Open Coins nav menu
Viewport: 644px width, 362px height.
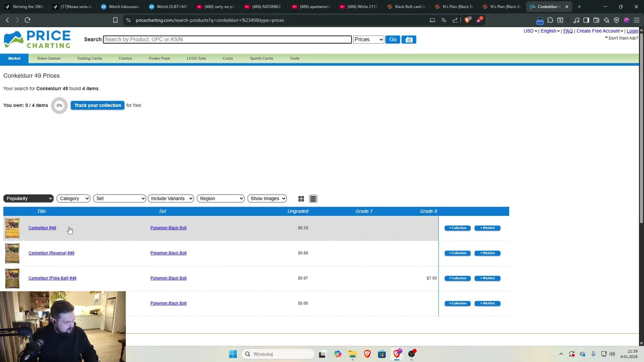point(228,58)
